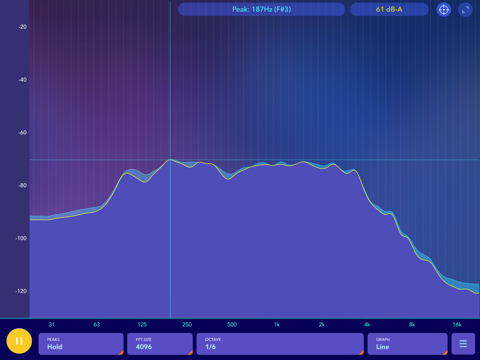Viewport: 480px width, 360px height.
Task: Tap the Peak 187Hz (F#3) readout
Action: tap(262, 9)
